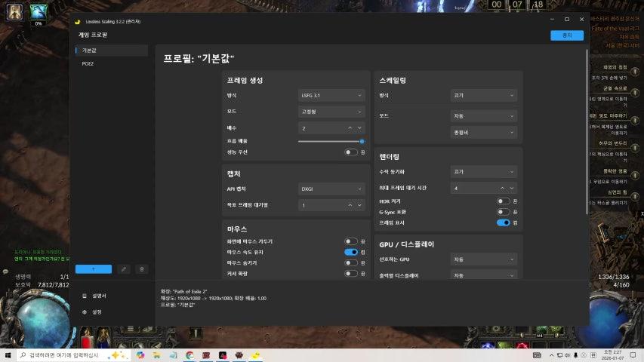
Task: Click the blue 중지 button
Action: [x=566, y=35]
